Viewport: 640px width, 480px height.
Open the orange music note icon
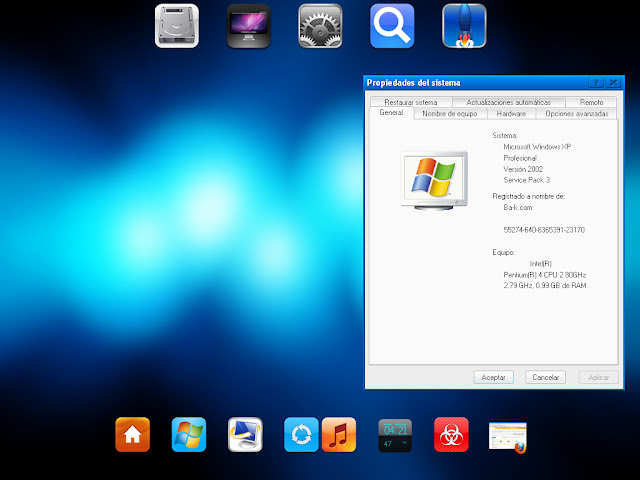coord(339,435)
